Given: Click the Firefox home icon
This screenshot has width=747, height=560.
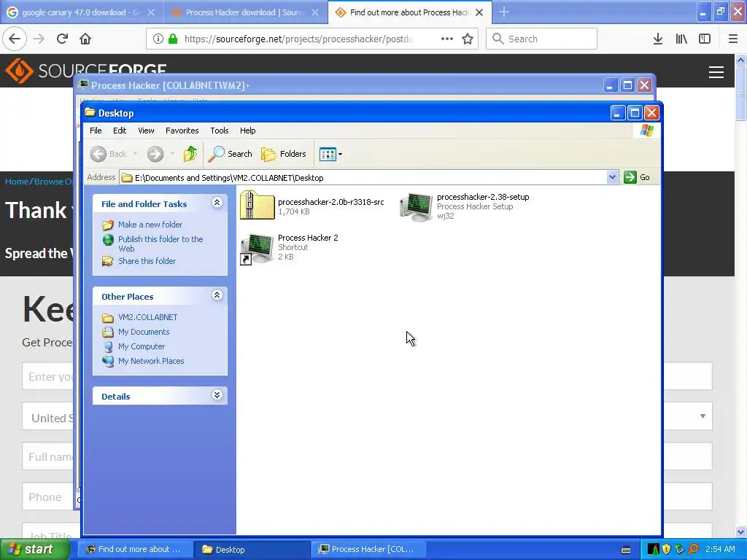Looking at the screenshot, I should [85, 39].
